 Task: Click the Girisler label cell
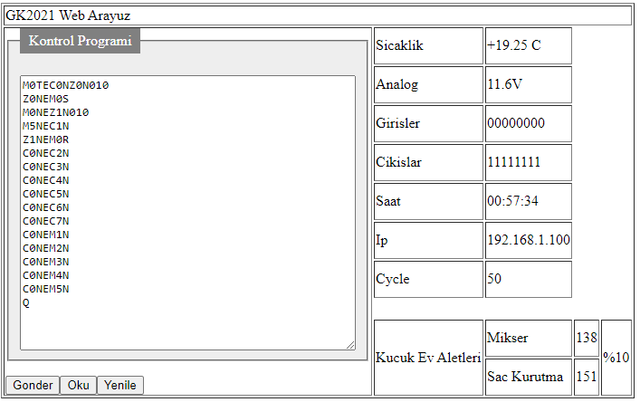pos(429,124)
